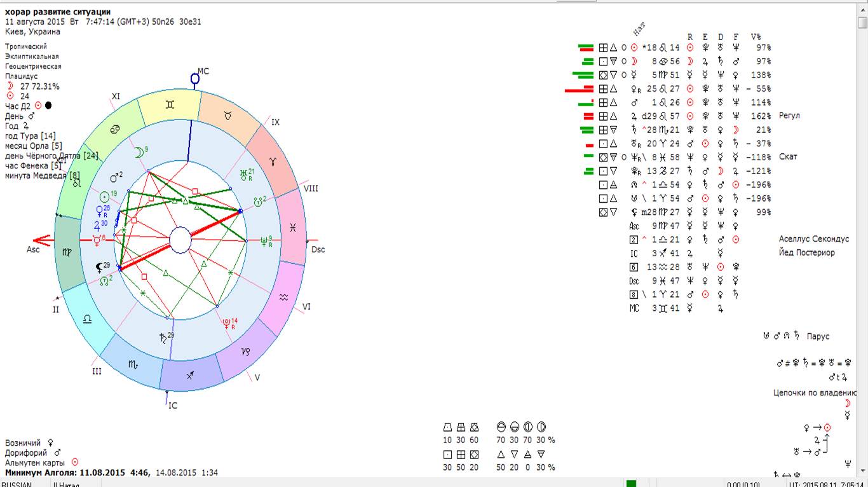Click the Saturn glyph near the wheel's bottom
Viewport: 868px width, 487px height.
165,338
